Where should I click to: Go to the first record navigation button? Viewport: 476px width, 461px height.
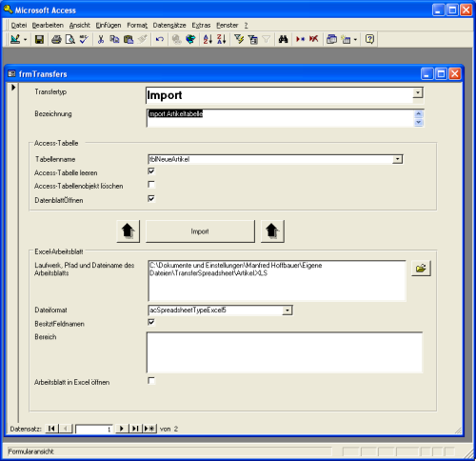pos(51,429)
